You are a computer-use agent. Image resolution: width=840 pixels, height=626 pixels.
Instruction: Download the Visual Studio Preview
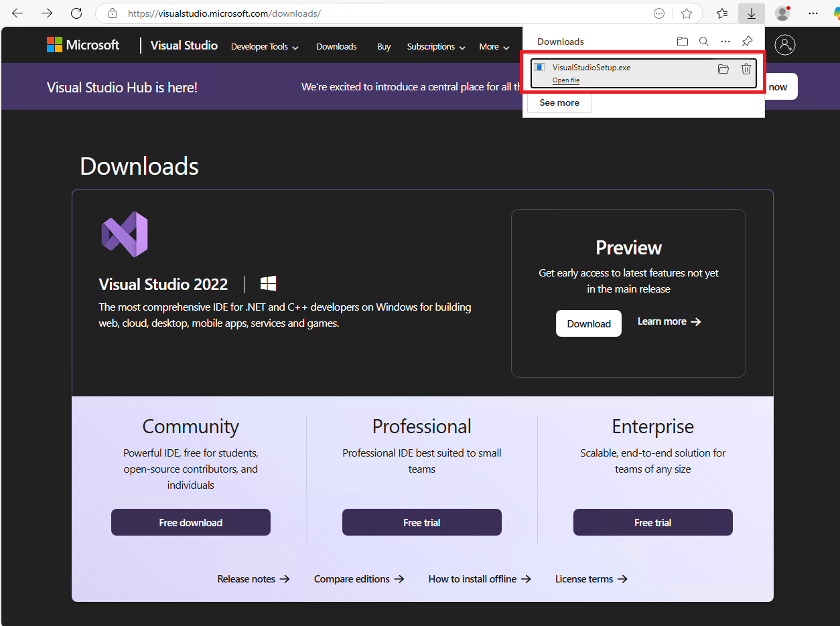coord(589,323)
